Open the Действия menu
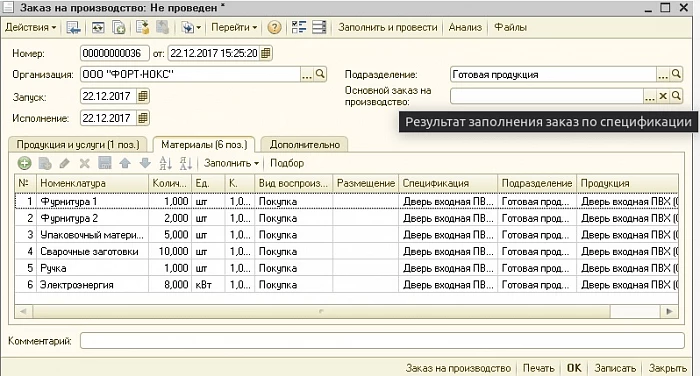Screen dimensions: 700x376 tap(31, 27)
